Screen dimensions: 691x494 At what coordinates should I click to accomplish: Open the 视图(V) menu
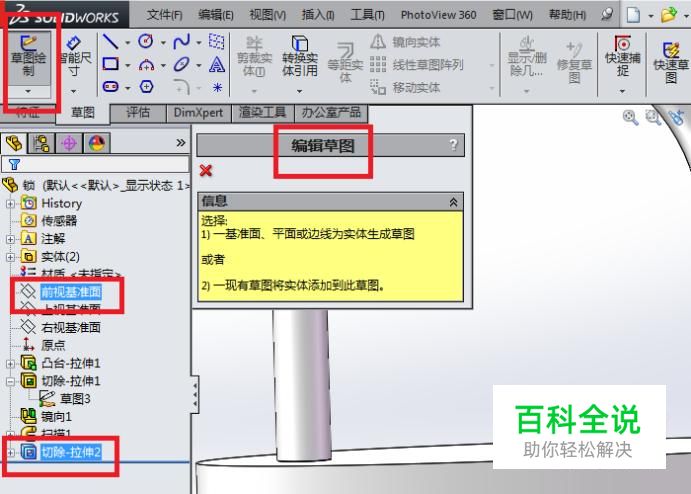tap(267, 15)
